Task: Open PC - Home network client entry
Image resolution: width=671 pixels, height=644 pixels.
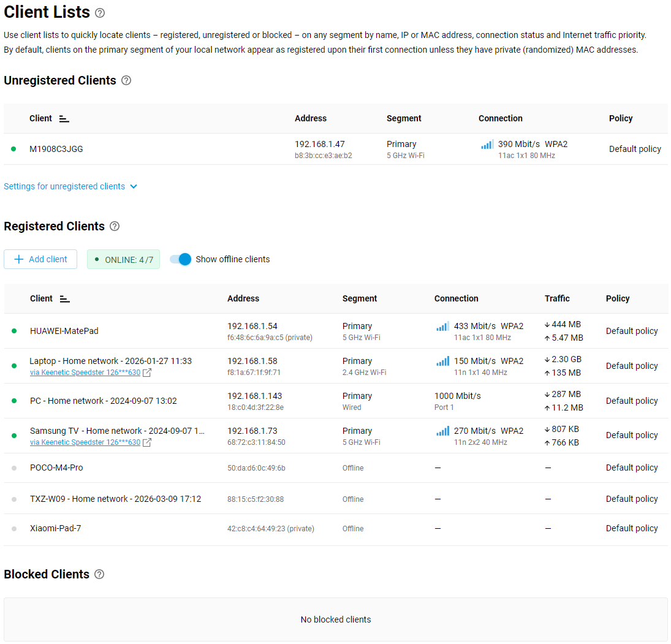Action: 103,401
